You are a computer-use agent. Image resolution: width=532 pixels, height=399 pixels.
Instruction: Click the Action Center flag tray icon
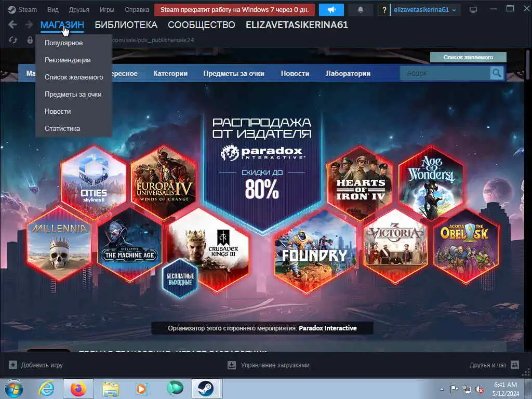[x=454, y=389]
